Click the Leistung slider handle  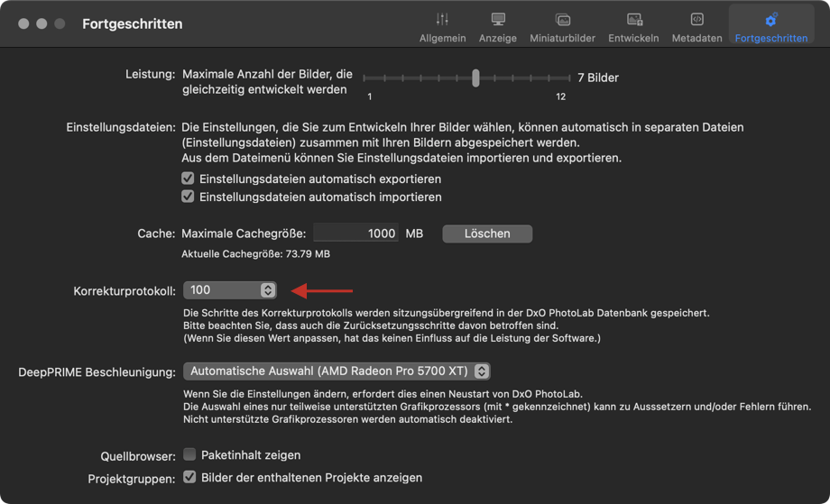point(475,78)
